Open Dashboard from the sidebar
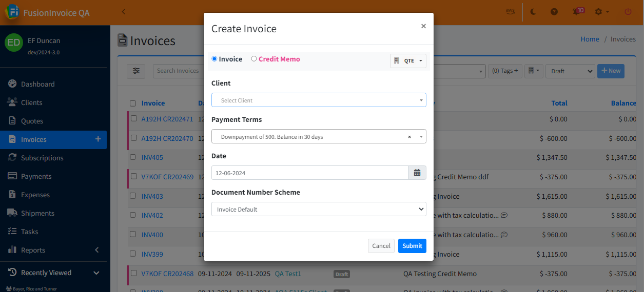This screenshot has height=292, width=644. [x=37, y=84]
